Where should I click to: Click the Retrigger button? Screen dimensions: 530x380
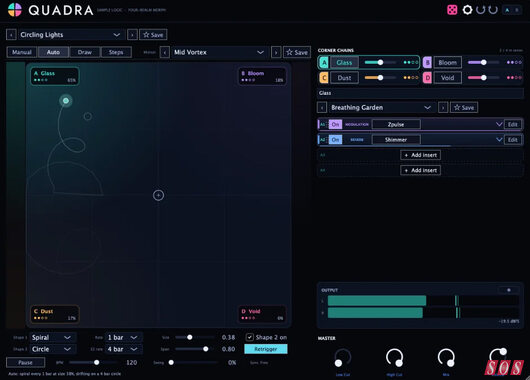point(266,349)
